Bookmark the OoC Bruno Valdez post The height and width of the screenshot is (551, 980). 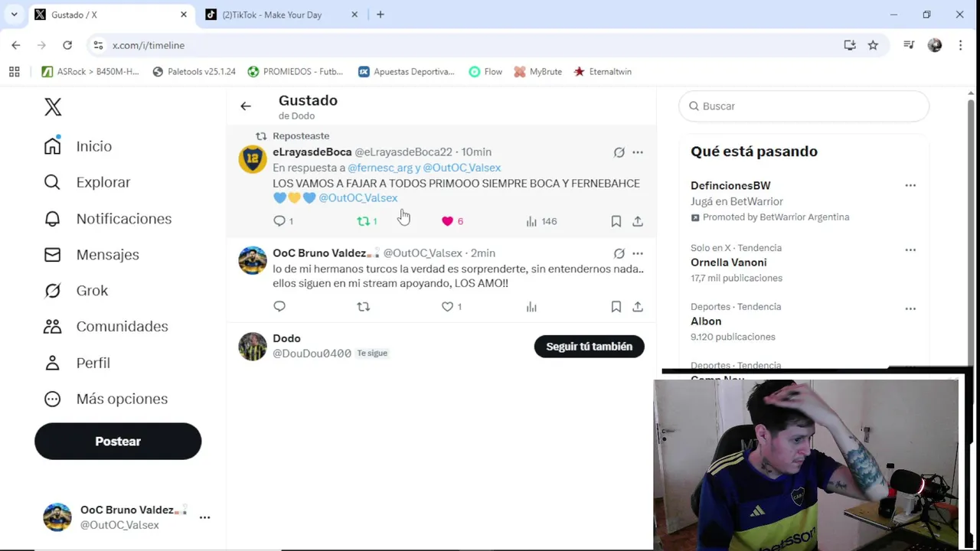[616, 307]
